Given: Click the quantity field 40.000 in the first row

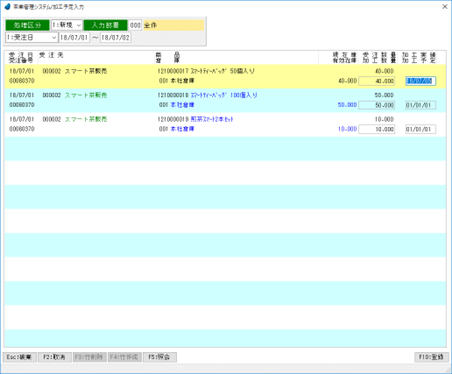Looking at the screenshot, I should [377, 81].
